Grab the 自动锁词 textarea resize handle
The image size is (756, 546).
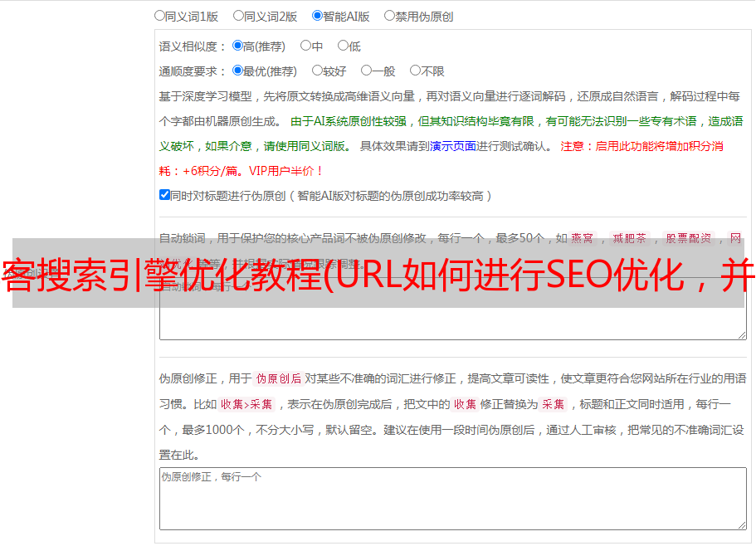click(742, 335)
